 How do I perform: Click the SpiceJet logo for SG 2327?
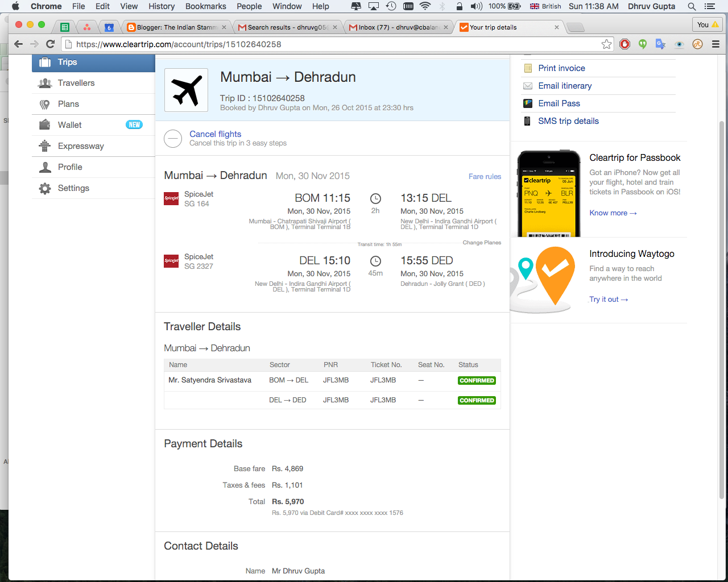(171, 260)
